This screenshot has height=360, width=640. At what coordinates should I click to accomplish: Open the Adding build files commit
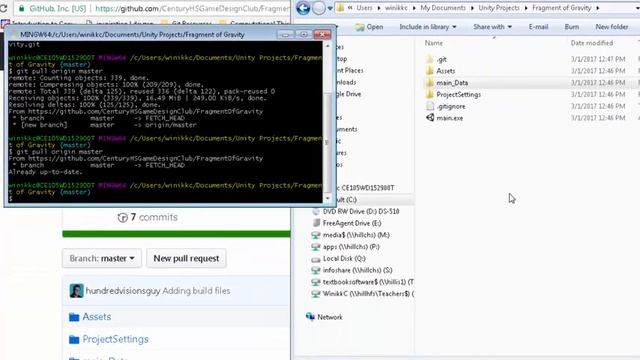point(196,291)
